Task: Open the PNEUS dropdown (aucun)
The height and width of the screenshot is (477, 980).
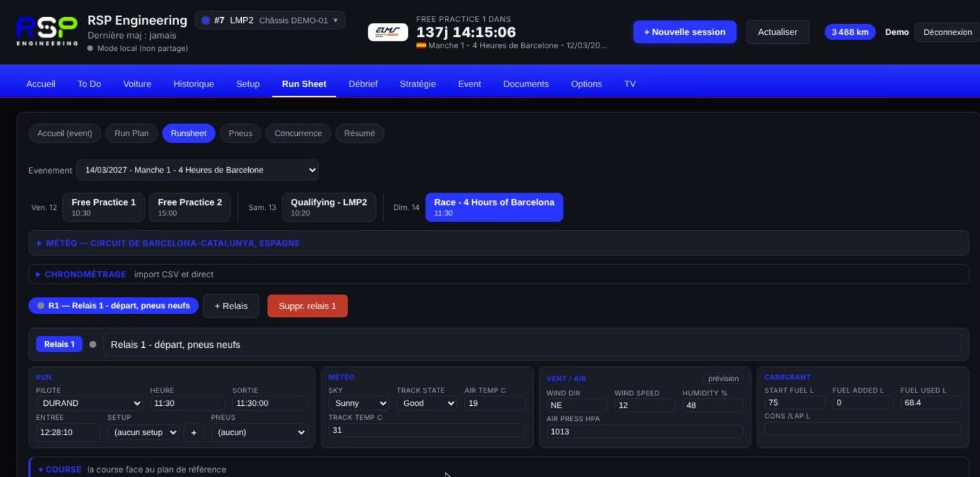Action: (259, 432)
